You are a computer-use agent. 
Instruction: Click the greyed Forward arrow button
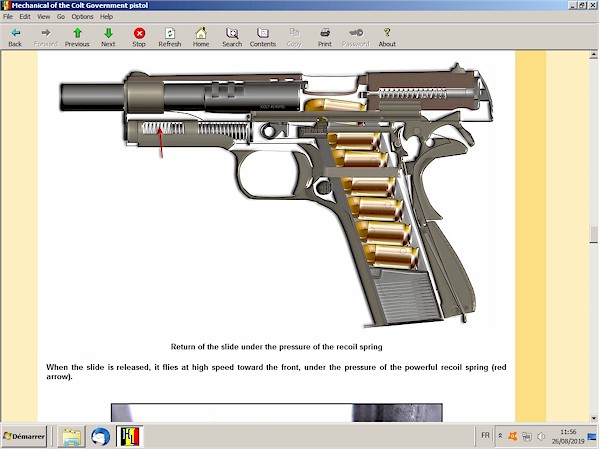46,37
